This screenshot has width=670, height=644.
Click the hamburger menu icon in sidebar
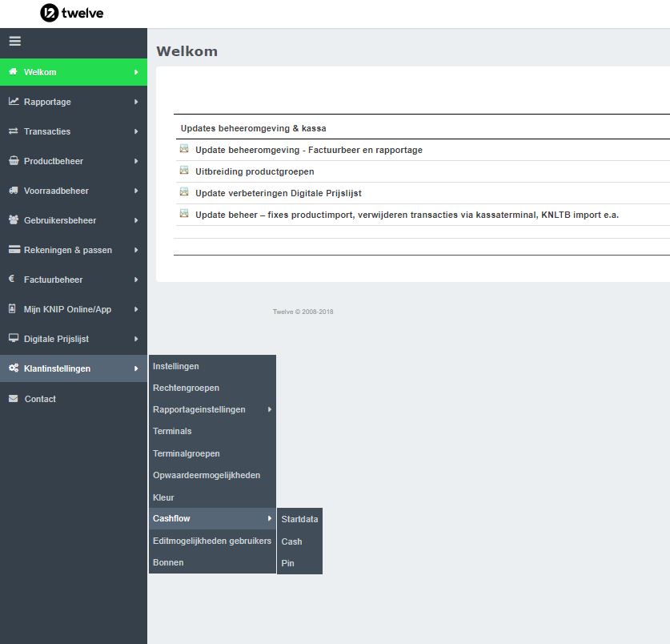pos(14,42)
